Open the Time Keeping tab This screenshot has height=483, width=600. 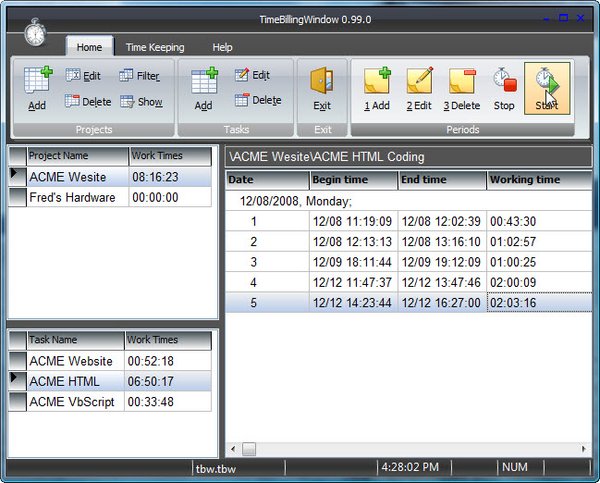(x=155, y=47)
